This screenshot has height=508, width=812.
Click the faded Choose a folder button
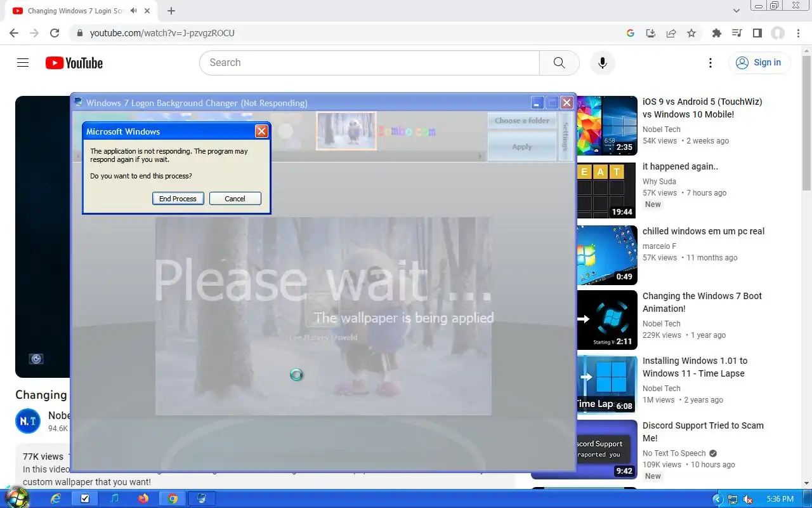pos(522,121)
